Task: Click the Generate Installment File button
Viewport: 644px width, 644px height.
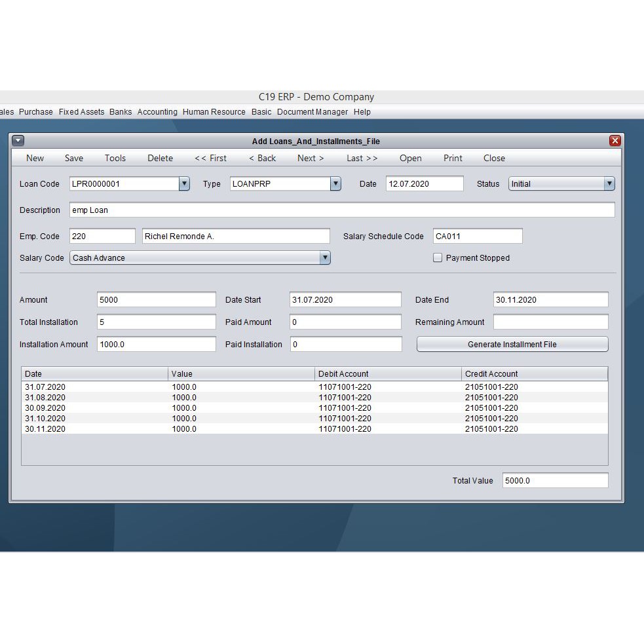Action: (x=512, y=344)
